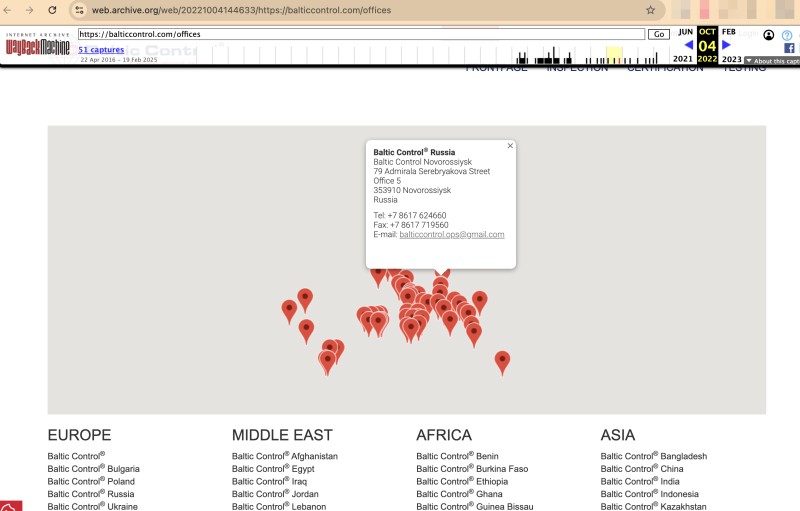The image size is (800, 511).
Task: Reload the page with the refresh icon
Action: tap(52, 10)
